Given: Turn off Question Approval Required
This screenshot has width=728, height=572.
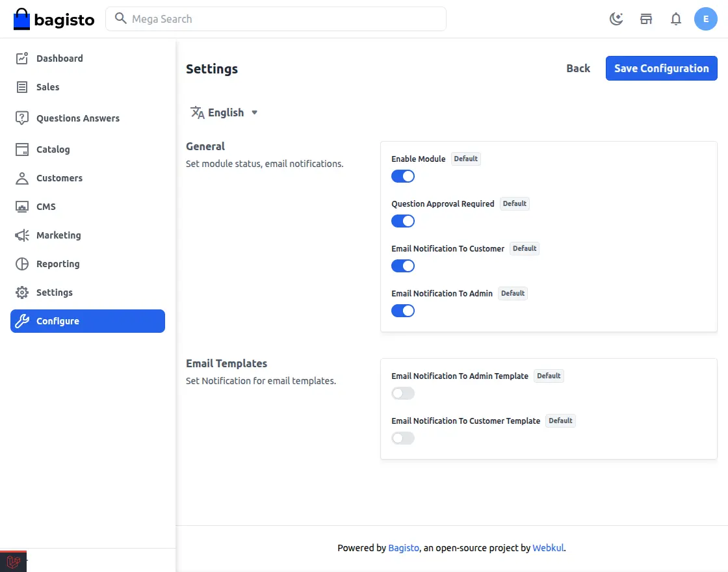Looking at the screenshot, I should [x=403, y=221].
